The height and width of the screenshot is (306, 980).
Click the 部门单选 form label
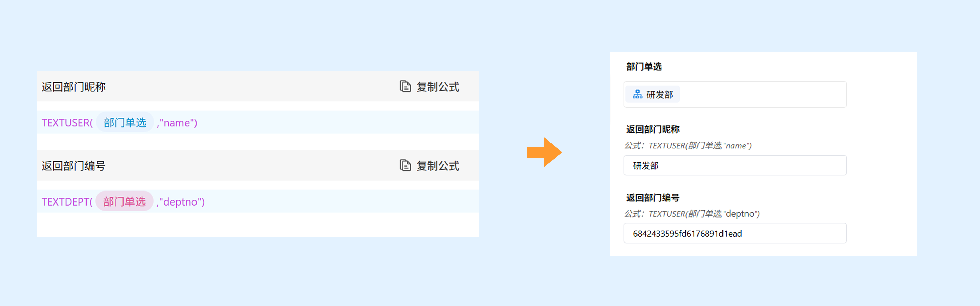coord(644,67)
